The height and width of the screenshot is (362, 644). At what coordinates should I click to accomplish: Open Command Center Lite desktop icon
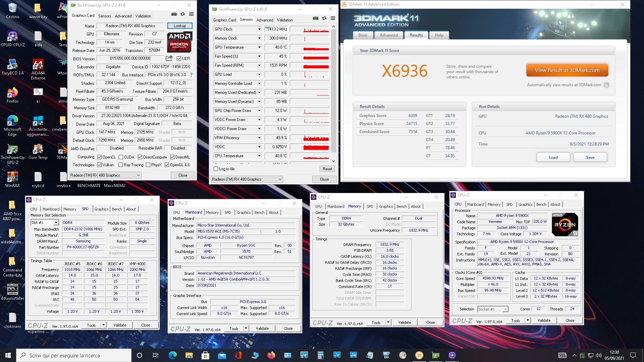click(12, 266)
